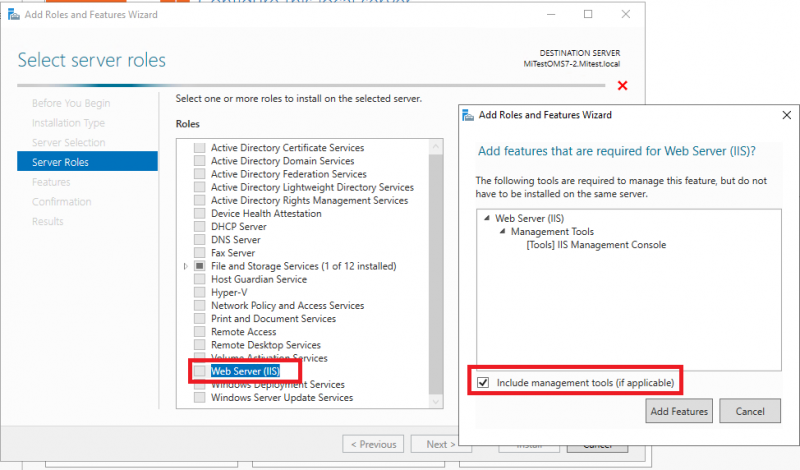Open Confirmation wizard step
Screen dimensions: 800x470
(x=62, y=202)
